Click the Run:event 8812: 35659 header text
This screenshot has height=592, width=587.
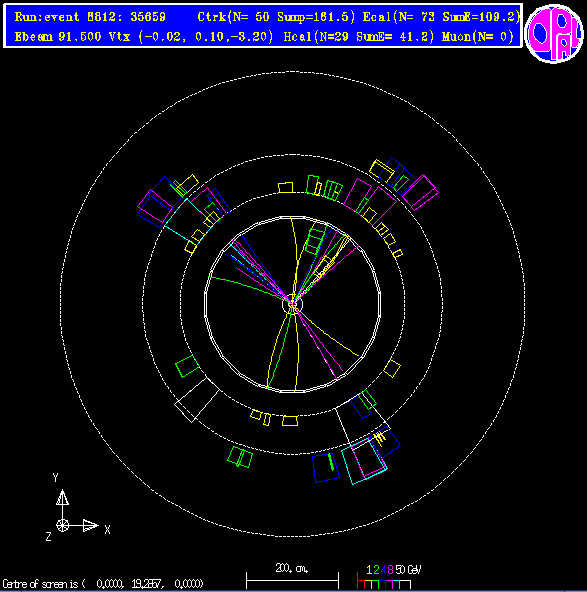(x=90, y=17)
